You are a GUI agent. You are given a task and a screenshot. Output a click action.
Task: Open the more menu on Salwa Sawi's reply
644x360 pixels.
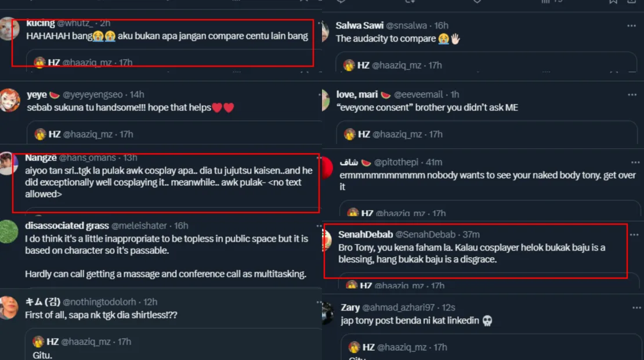click(631, 26)
